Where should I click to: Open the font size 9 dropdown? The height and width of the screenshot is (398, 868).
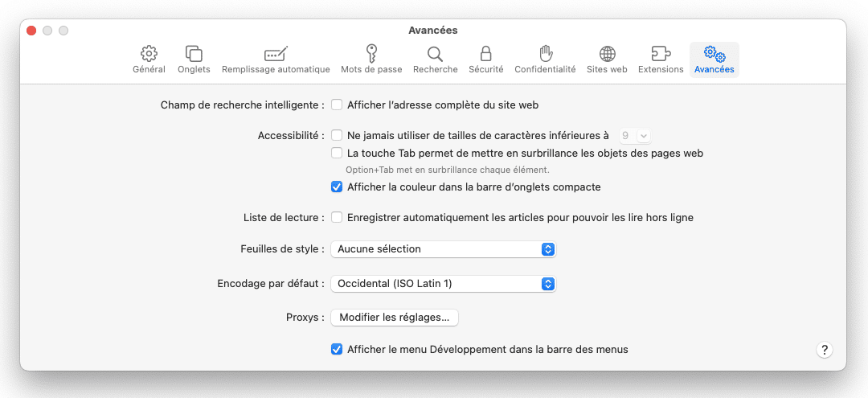[x=635, y=136]
